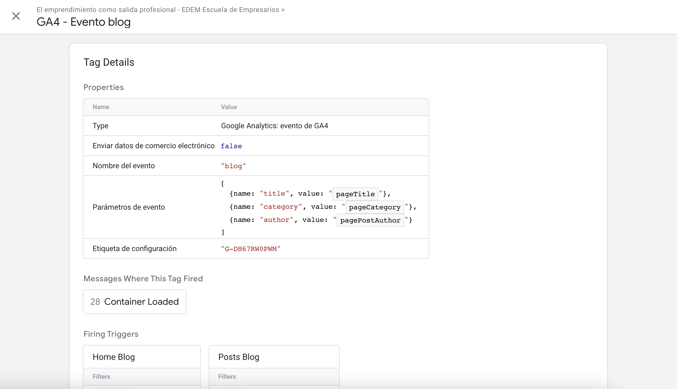
Task: Open the 28 Container Loaded message
Action: (134, 302)
